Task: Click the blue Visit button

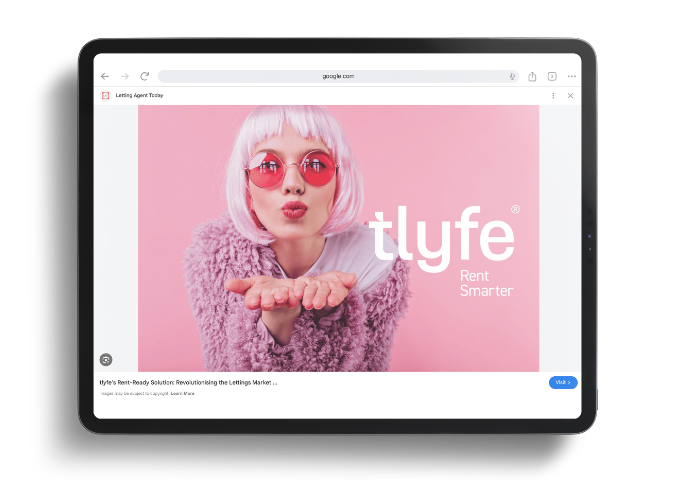Action: pos(563,382)
